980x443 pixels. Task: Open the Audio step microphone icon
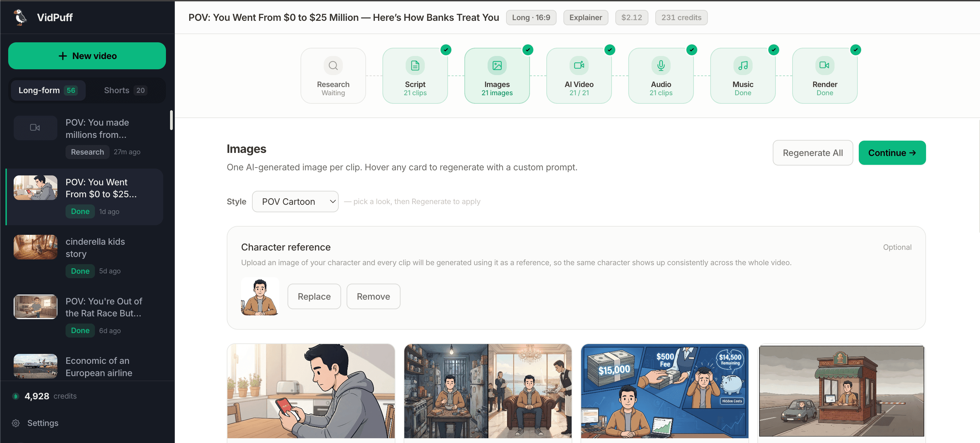pos(661,66)
